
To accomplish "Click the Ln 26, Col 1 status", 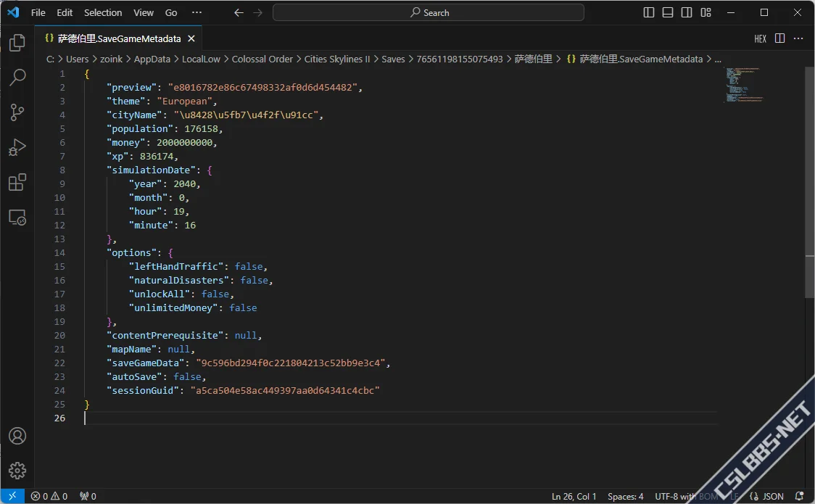I will [574, 497].
